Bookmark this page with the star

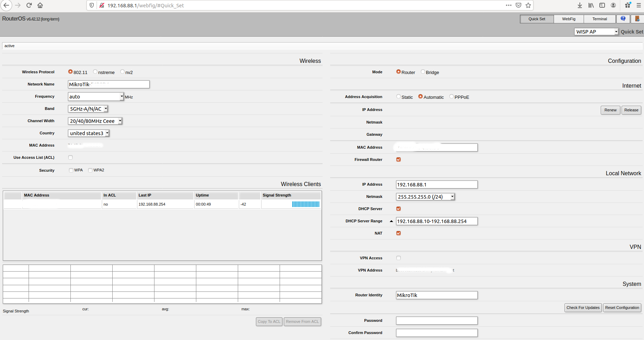tap(528, 5)
